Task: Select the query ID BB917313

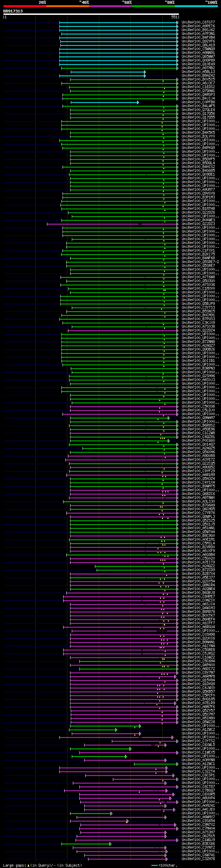Action: click(13, 11)
